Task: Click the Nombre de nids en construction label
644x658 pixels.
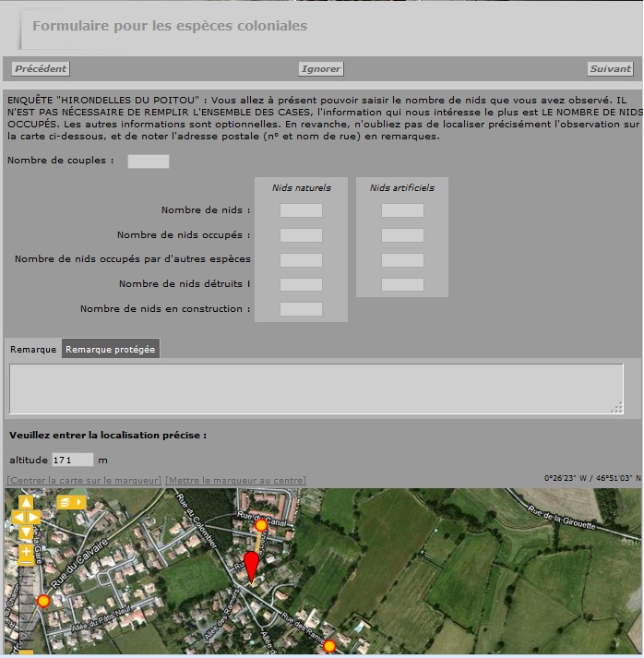Action: (165, 308)
